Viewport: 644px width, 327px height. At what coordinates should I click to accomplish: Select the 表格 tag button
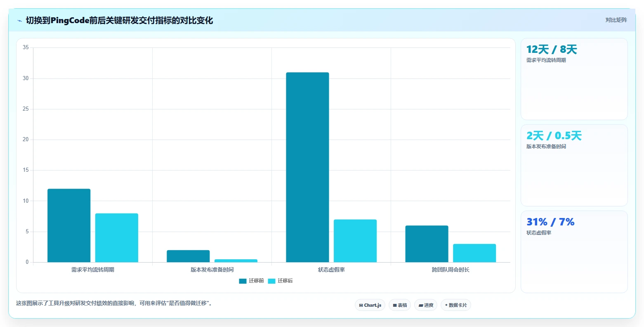coord(400,305)
